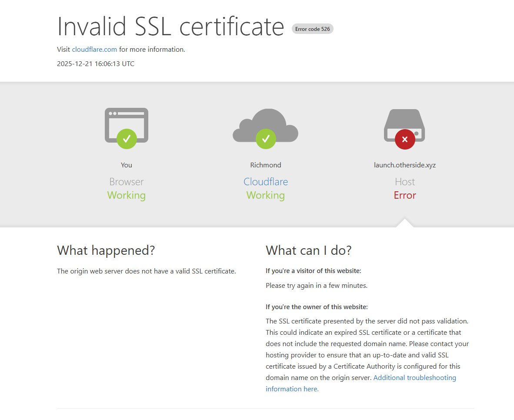
Task: Click the red Error status text
Action: [x=405, y=195]
